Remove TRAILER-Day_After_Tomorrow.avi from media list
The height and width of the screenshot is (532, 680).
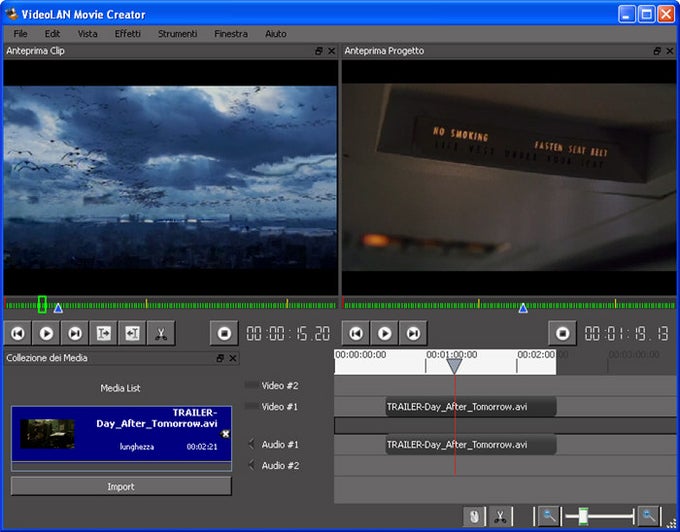(x=225, y=434)
